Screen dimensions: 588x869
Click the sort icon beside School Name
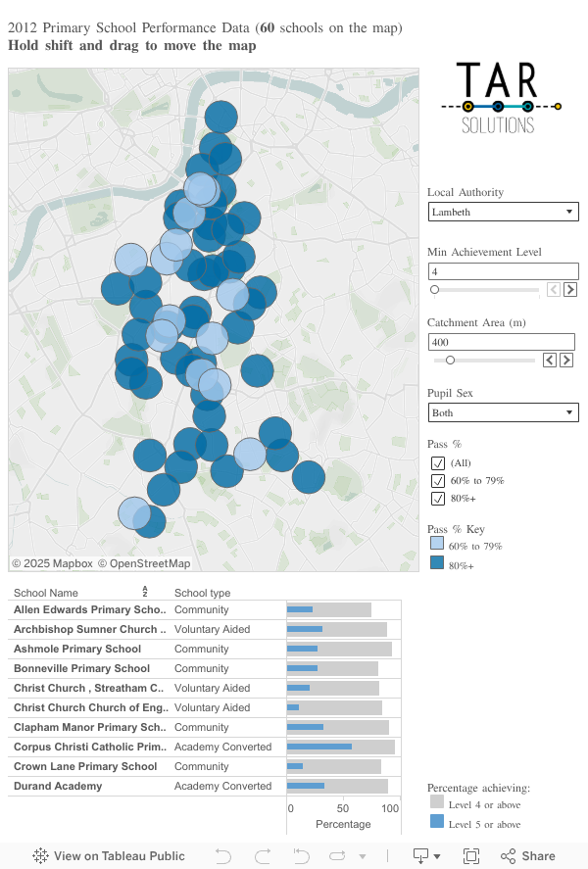(145, 592)
